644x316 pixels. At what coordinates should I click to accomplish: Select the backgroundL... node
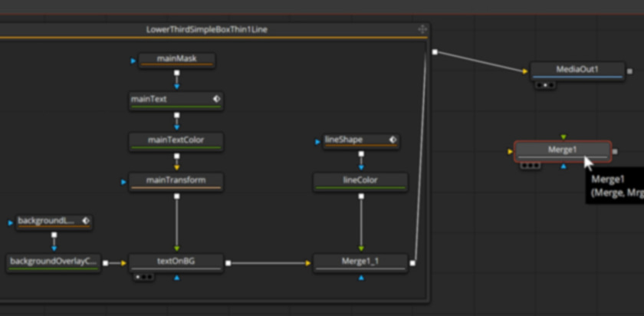[54, 222]
